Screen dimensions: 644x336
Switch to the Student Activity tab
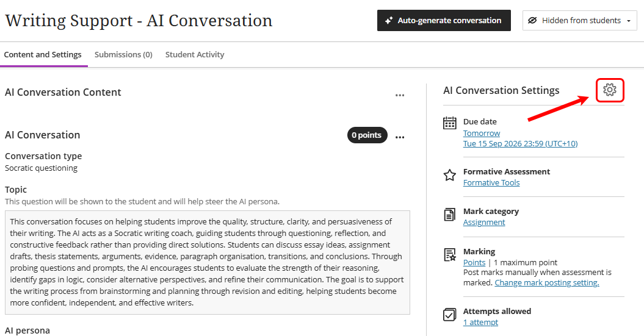(x=195, y=54)
